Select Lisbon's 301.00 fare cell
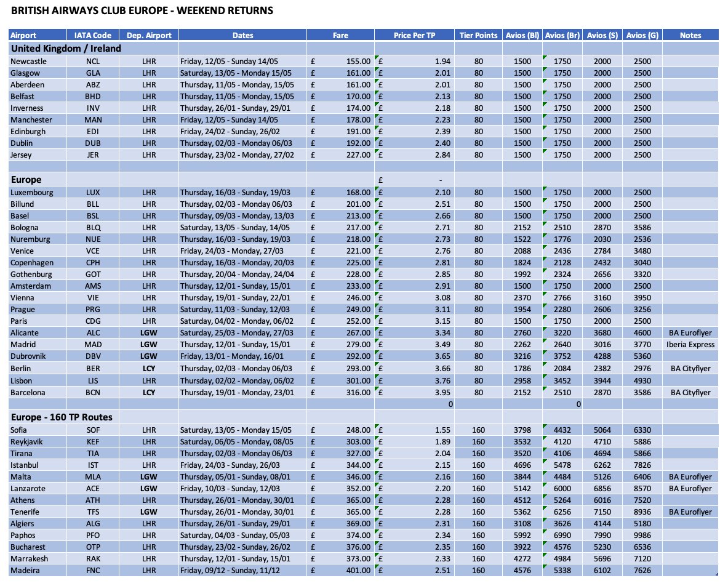Viewport: 728px width, 586px height. pyautogui.click(x=340, y=381)
